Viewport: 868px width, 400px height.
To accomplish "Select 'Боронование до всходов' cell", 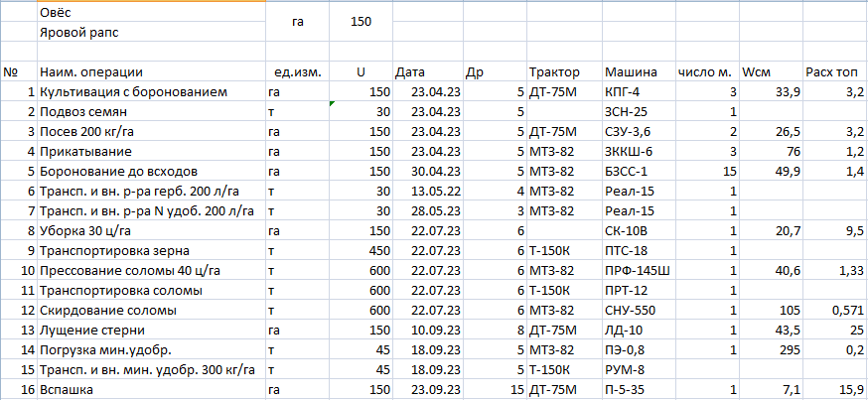I will [x=152, y=171].
